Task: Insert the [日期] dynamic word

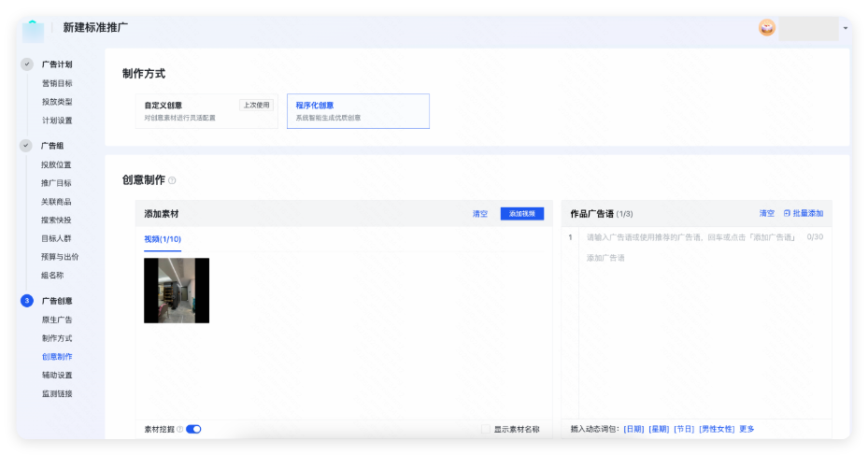Action: pos(633,429)
